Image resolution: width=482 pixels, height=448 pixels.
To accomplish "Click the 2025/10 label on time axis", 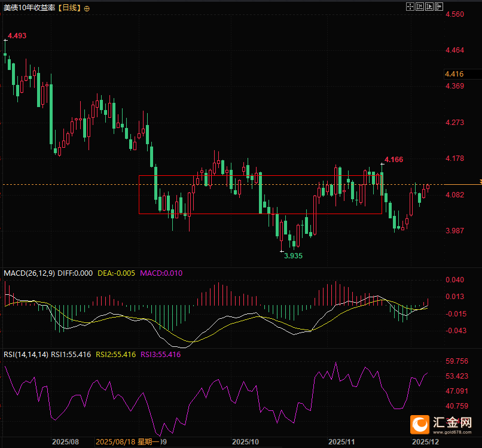I will pyautogui.click(x=245, y=442).
